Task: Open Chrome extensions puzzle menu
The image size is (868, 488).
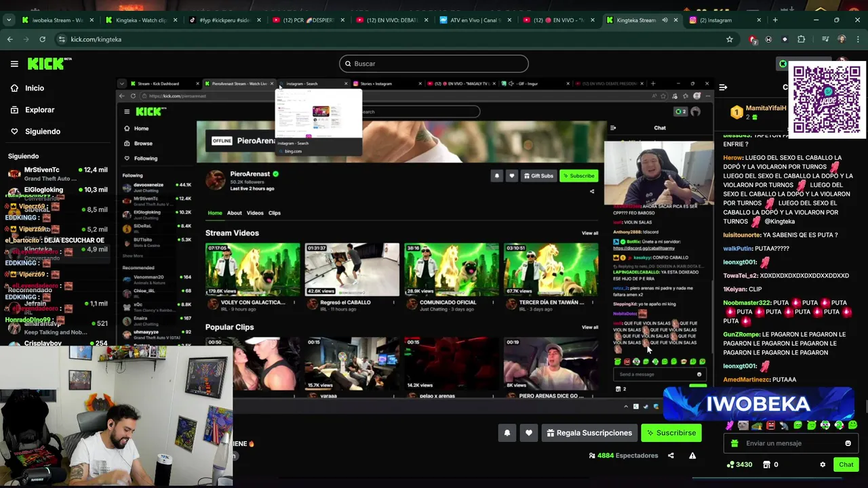Action: coord(801,39)
